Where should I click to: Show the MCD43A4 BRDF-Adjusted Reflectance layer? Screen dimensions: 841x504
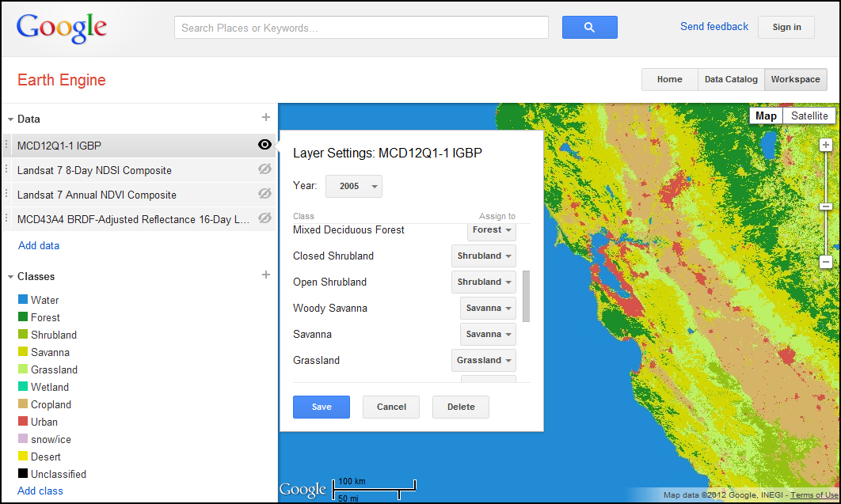coord(264,218)
